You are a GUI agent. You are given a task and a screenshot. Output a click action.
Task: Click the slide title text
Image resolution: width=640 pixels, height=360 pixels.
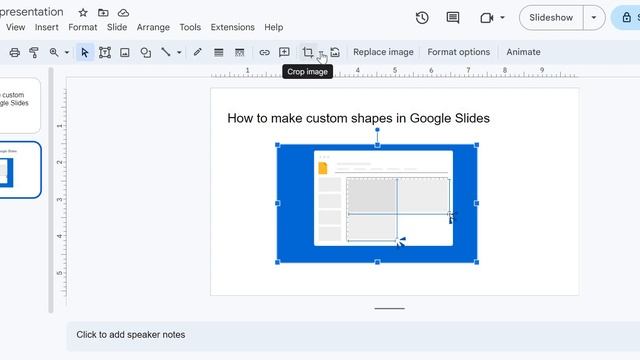pyautogui.click(x=358, y=118)
